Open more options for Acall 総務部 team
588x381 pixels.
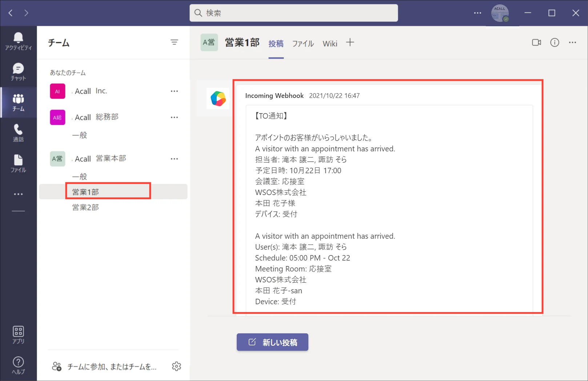[174, 117]
